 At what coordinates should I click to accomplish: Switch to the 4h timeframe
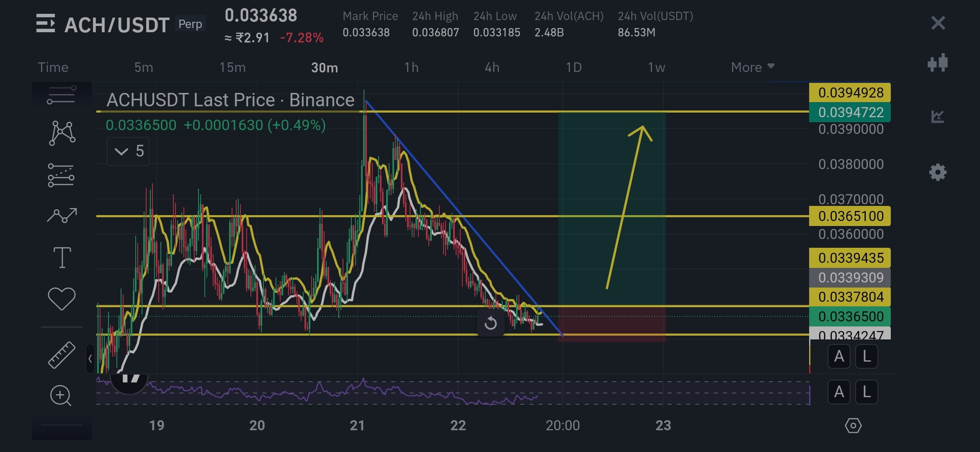tap(492, 67)
